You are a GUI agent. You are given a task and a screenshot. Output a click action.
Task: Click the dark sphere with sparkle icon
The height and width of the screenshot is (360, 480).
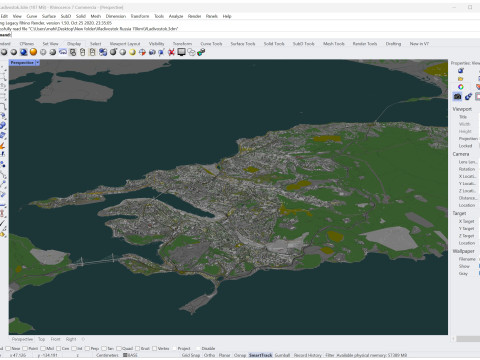pyautogui.click(x=113, y=52)
